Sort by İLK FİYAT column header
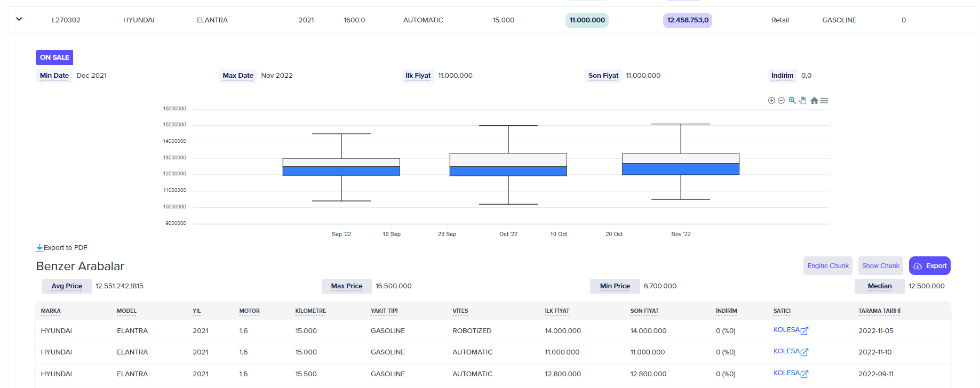The height and width of the screenshot is (388, 980). (x=557, y=311)
